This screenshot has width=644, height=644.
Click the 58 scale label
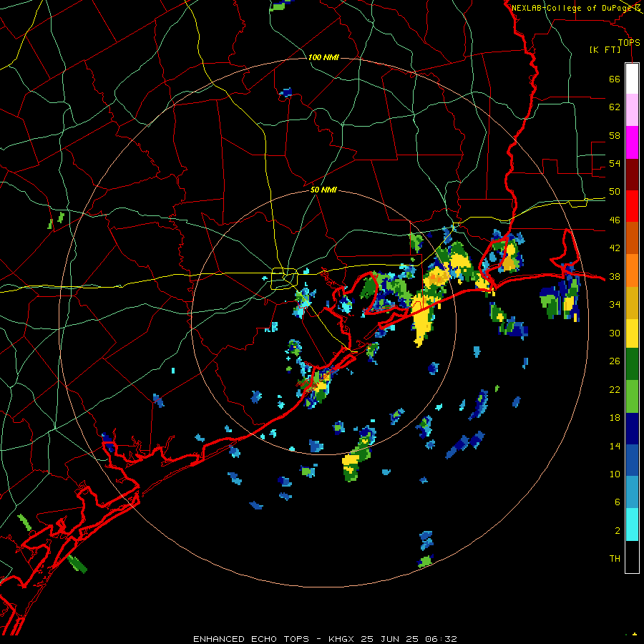coord(615,135)
